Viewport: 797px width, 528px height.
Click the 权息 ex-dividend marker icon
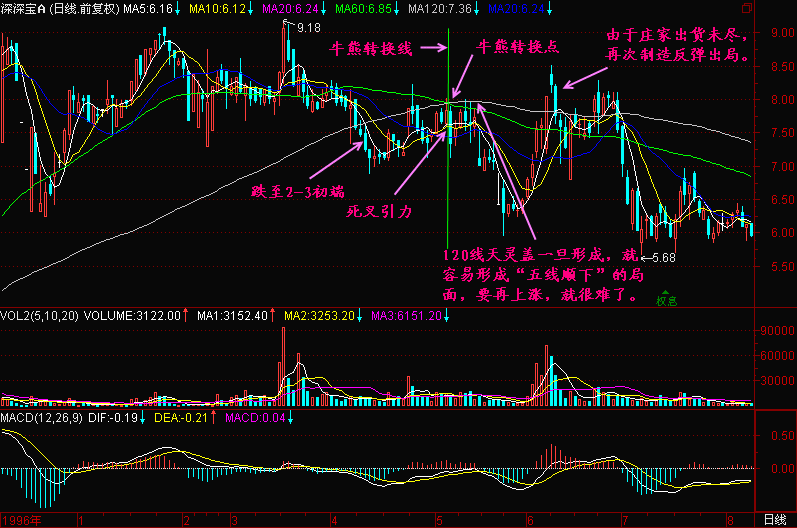pos(666,298)
